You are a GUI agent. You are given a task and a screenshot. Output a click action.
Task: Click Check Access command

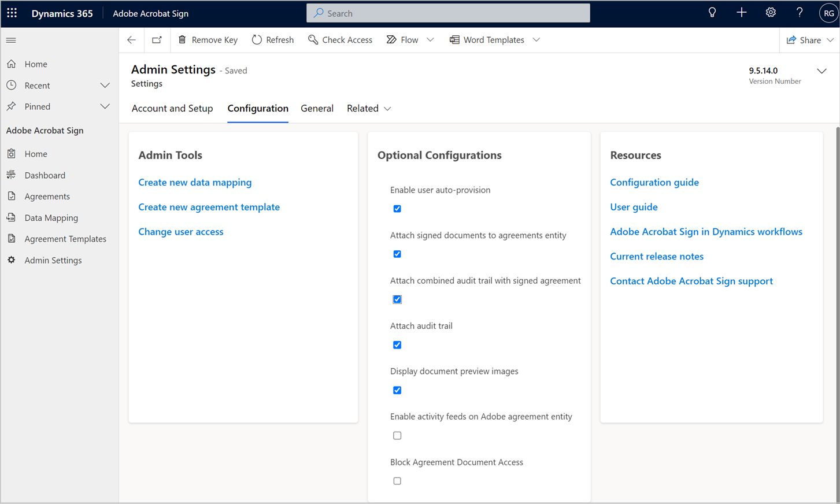340,40
